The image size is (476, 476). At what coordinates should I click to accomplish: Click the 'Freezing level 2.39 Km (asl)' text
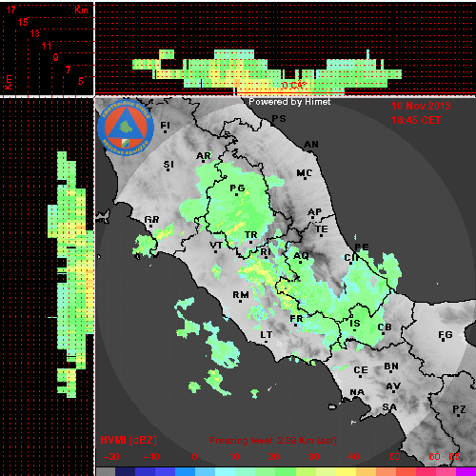pyautogui.click(x=273, y=441)
